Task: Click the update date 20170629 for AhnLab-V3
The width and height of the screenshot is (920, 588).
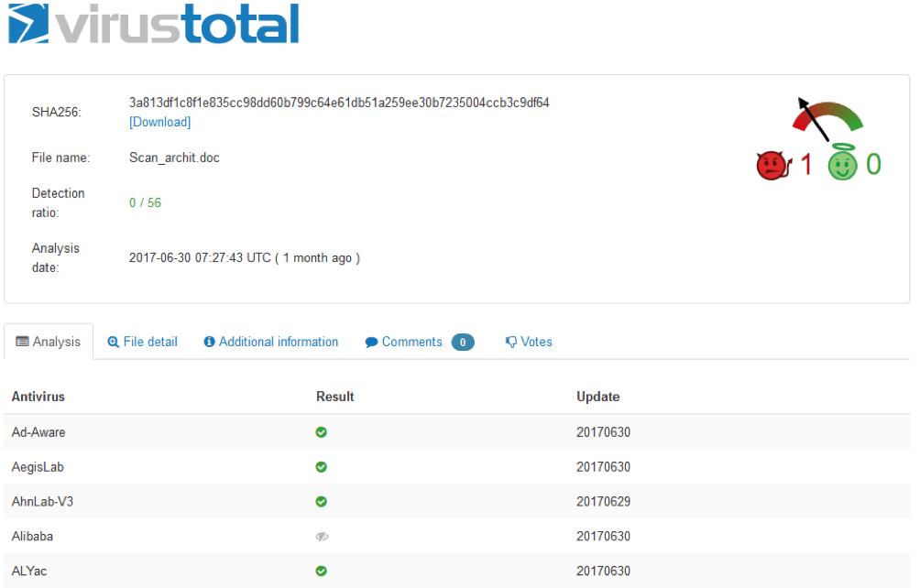Action: [603, 502]
